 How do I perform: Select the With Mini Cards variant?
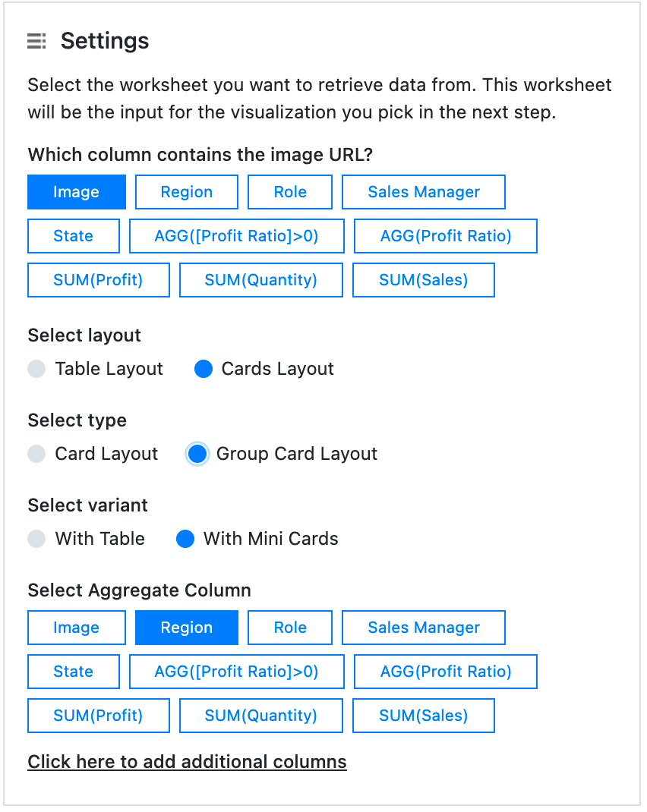pos(185,539)
